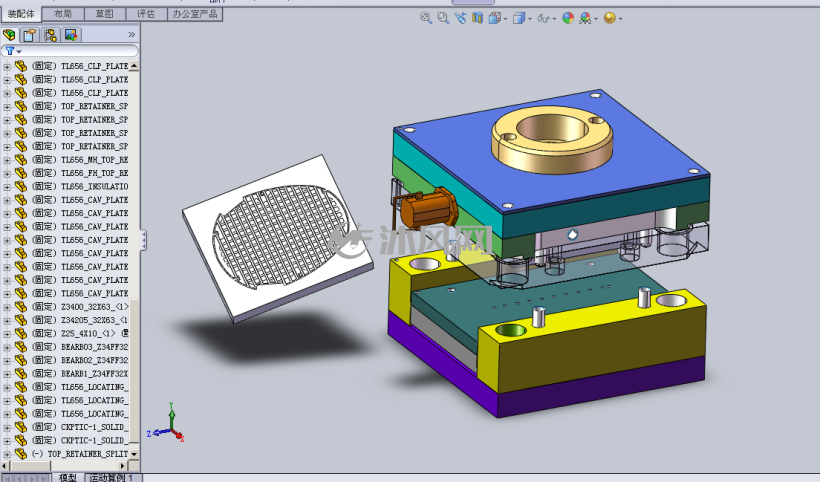Expand the BEARB02_Z34FF32 tree node
Viewport: 820px width, 482px height.
coord(7,361)
